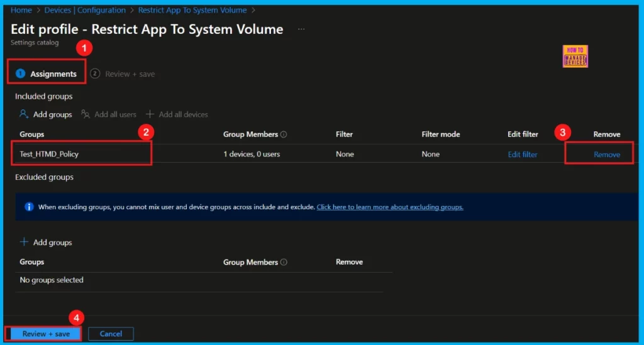Click the plus icon beside Add all devices

pos(150,114)
